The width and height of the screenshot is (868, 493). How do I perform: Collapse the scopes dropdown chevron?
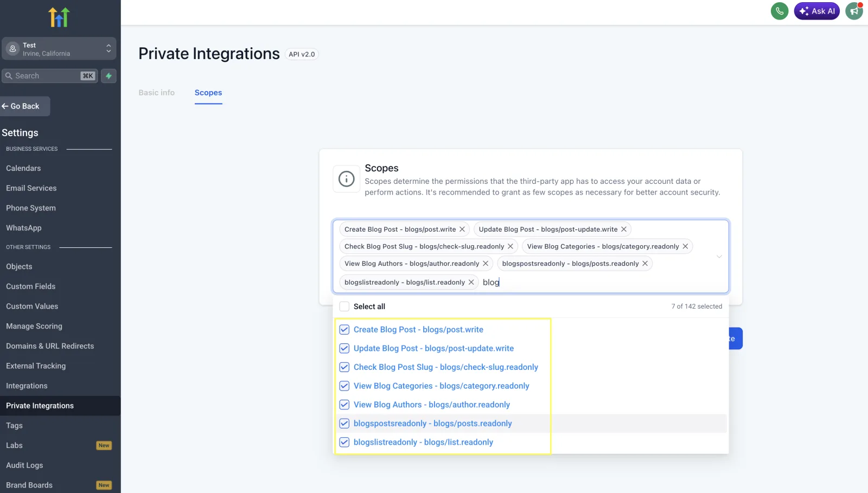coord(719,257)
